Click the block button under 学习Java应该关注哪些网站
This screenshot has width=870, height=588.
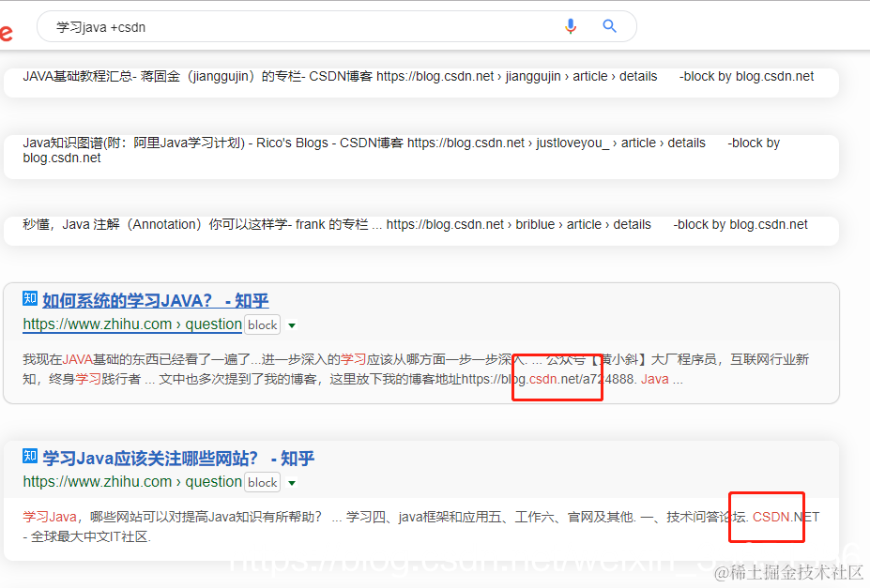pyautogui.click(x=262, y=482)
